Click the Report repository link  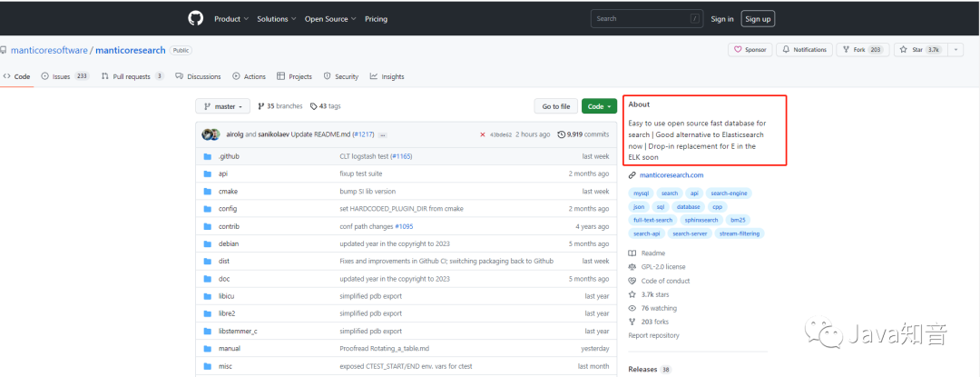pyautogui.click(x=653, y=336)
